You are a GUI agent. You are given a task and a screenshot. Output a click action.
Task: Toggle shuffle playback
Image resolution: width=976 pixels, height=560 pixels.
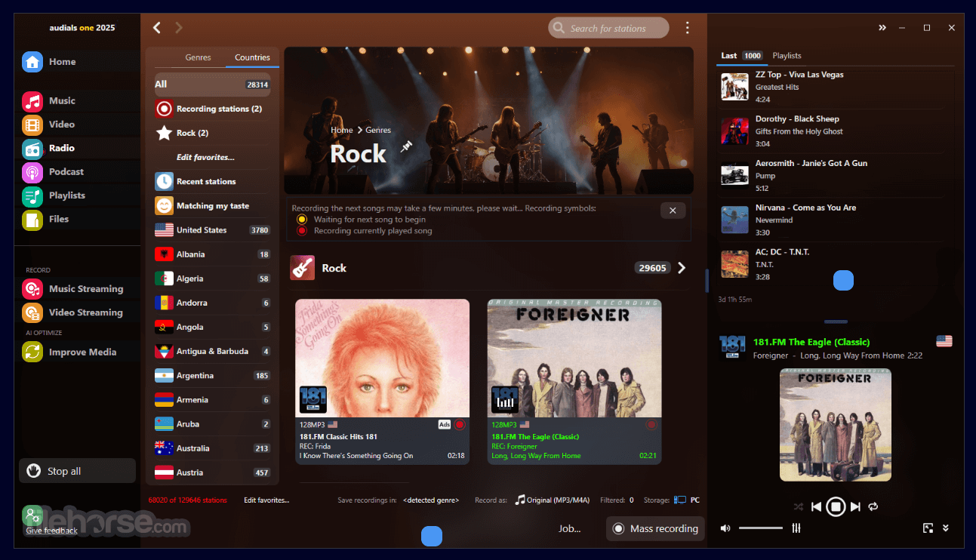(x=799, y=506)
